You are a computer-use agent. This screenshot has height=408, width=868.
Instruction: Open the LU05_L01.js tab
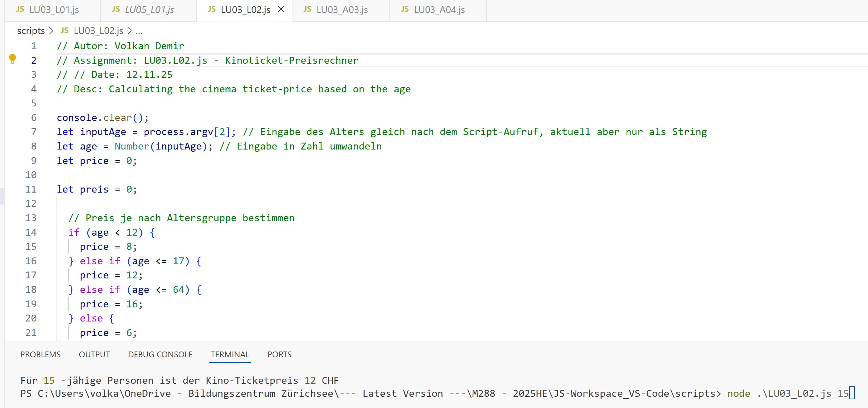149,10
